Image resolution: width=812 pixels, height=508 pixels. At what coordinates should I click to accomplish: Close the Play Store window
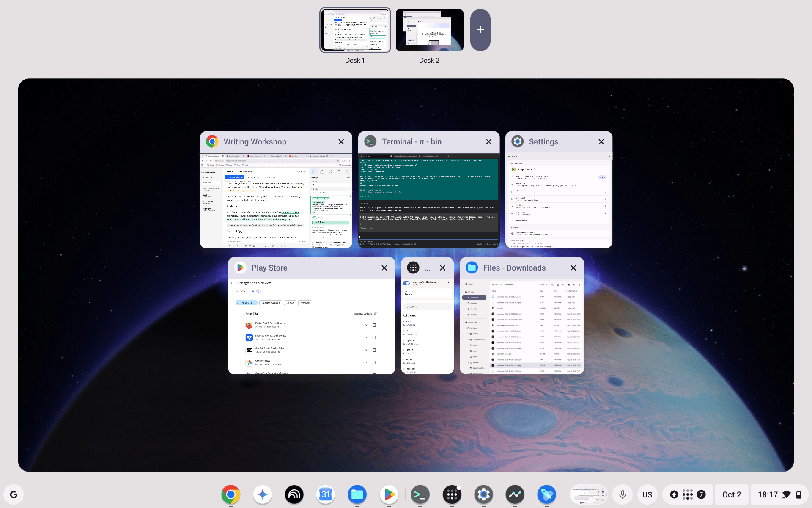[x=384, y=268]
